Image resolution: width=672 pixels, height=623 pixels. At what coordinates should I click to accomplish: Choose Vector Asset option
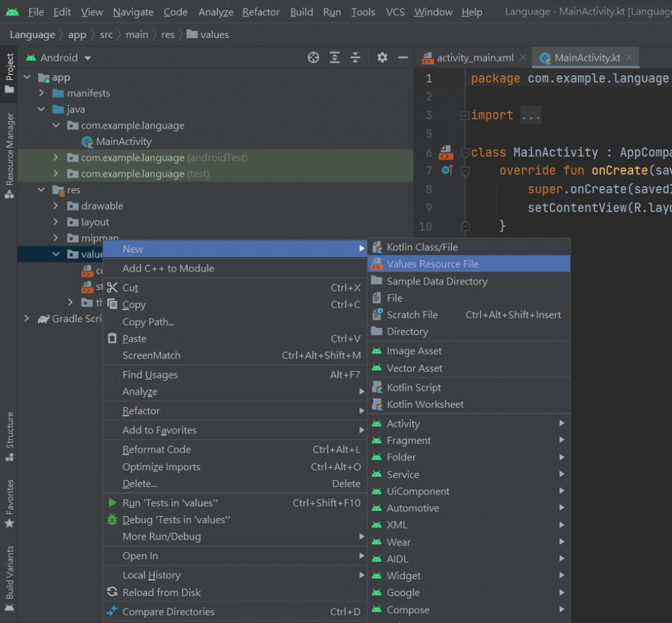(469, 369)
